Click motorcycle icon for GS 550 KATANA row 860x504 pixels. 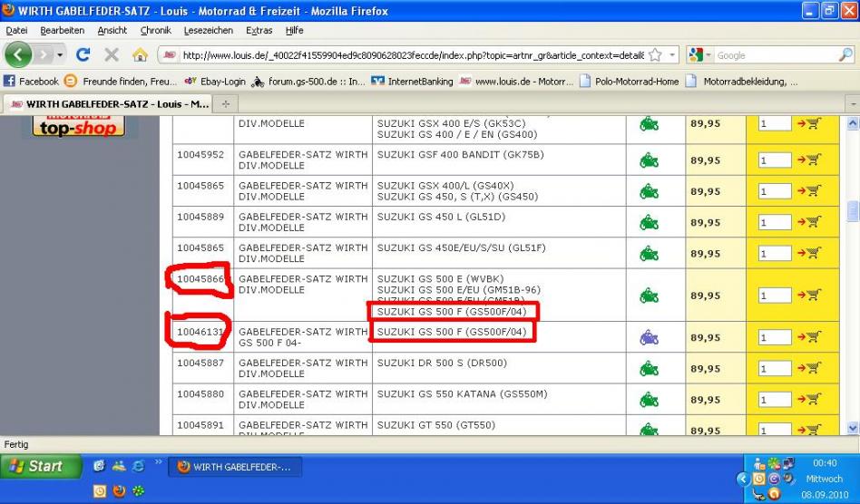[x=649, y=400]
